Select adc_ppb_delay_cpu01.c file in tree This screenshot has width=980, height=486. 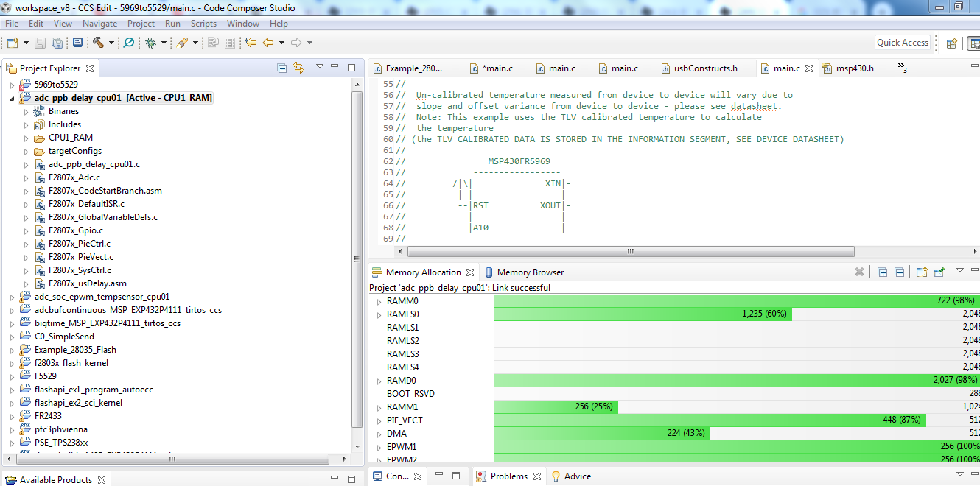click(x=94, y=164)
